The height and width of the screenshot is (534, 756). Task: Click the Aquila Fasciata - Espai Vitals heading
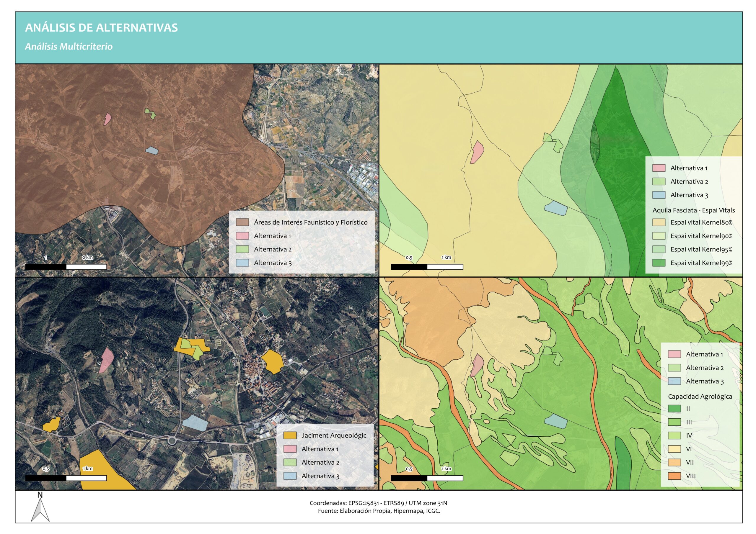pos(693,210)
